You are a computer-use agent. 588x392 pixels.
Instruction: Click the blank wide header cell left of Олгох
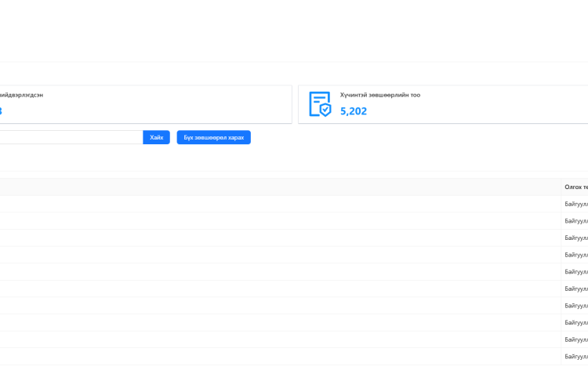[274, 187]
